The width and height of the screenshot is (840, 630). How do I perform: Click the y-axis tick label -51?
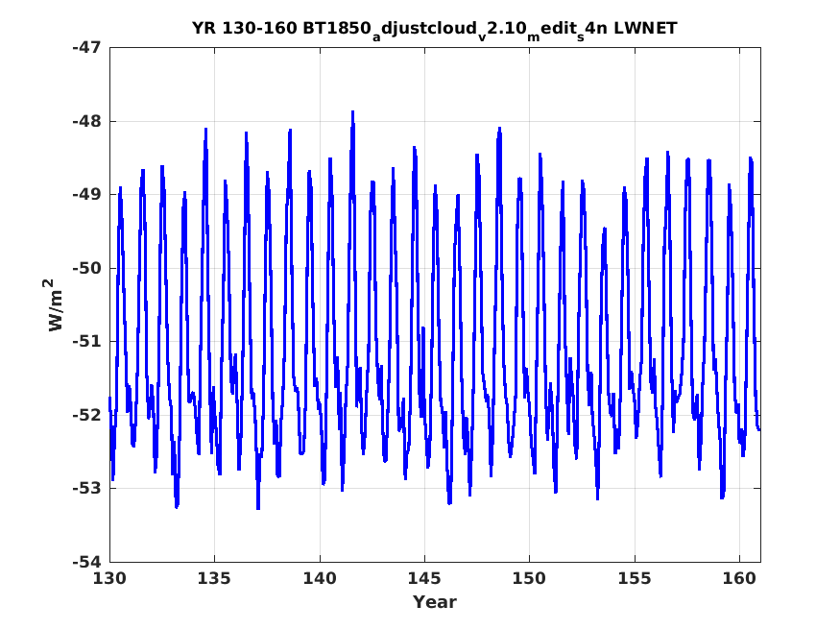tap(86, 341)
